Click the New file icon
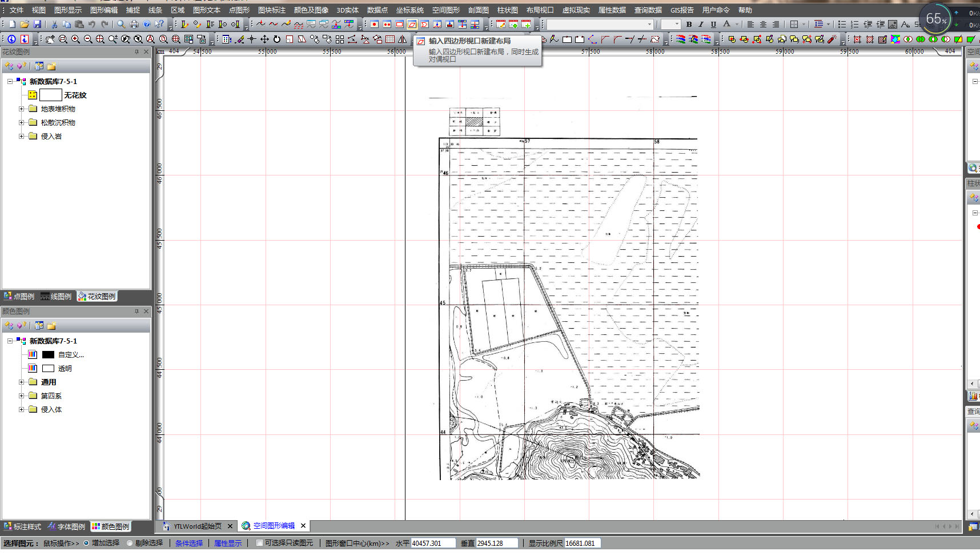This screenshot has width=980, height=559. tap(12, 25)
